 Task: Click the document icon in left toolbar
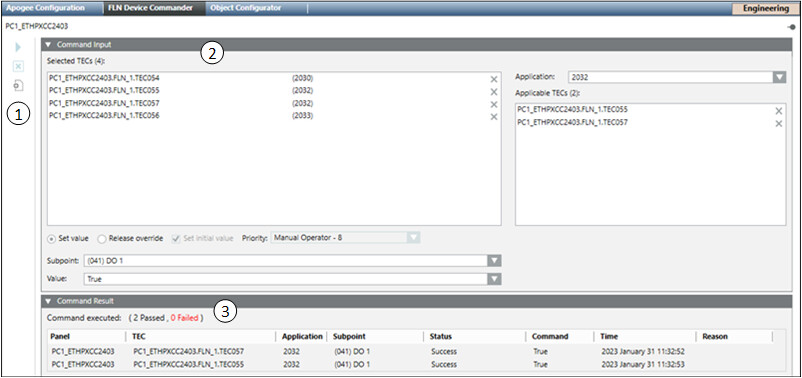[x=18, y=85]
